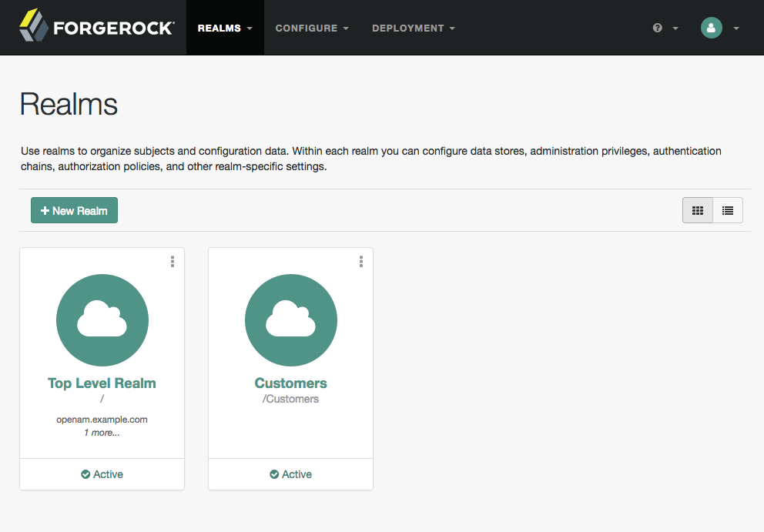Viewport: 764px width, 532px height.
Task: Expand the caret next to the user avatar
Action: [x=736, y=28]
